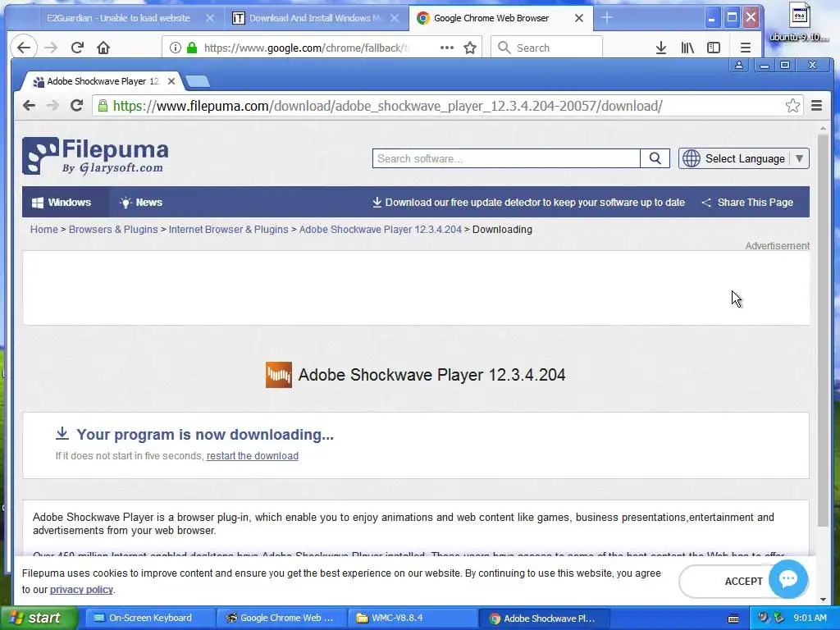
Task: Open a new Firefox tab with plus
Action: coord(606,18)
